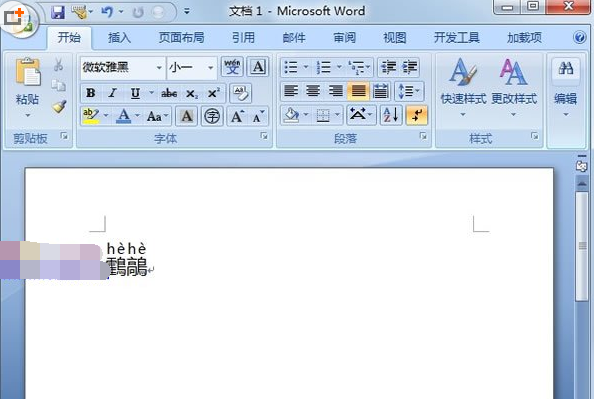
Task: Click the Phonetic Guide (wén) icon
Action: (232, 67)
